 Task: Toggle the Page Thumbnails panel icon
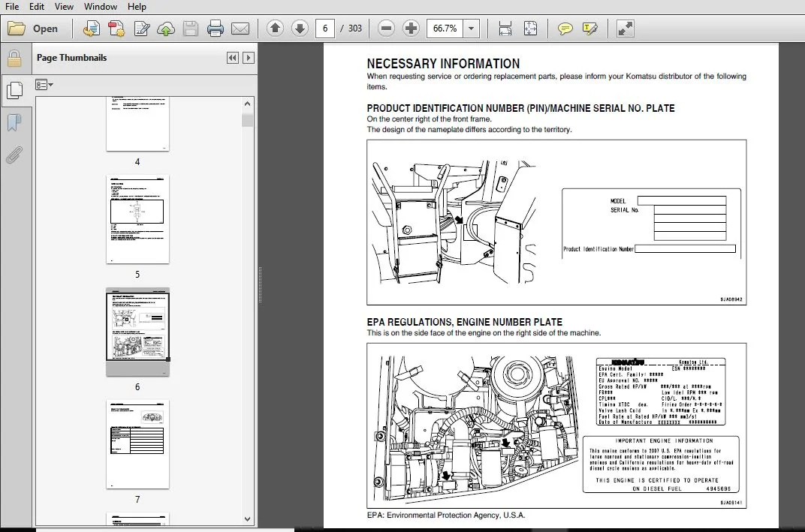click(14, 91)
